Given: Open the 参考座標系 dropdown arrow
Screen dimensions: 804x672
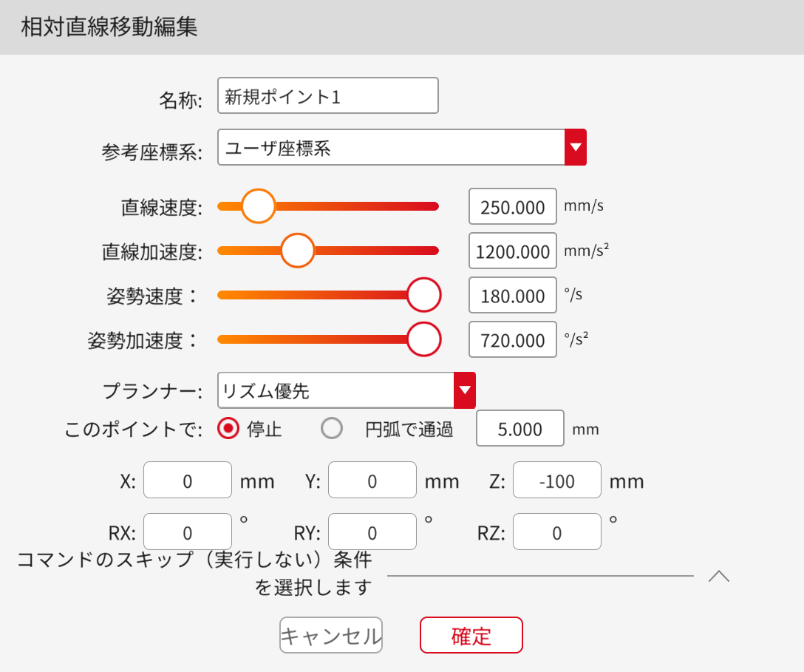Looking at the screenshot, I should pyautogui.click(x=576, y=148).
